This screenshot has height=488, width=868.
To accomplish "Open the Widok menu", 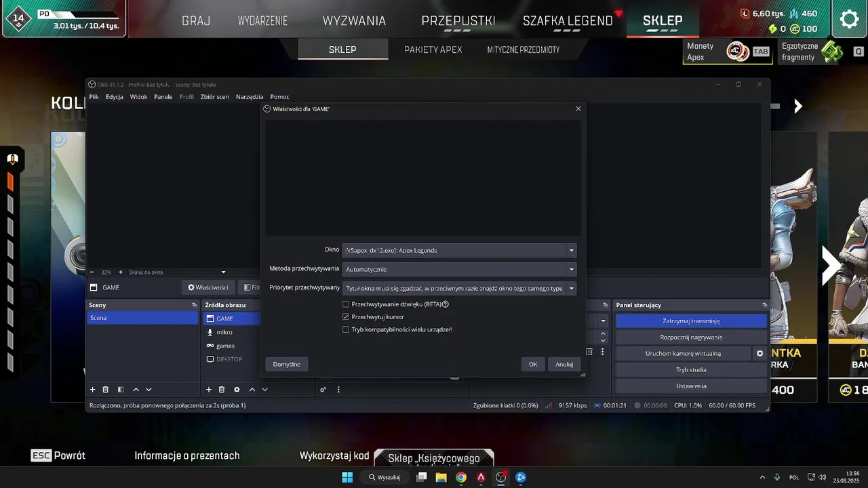I will click(139, 97).
